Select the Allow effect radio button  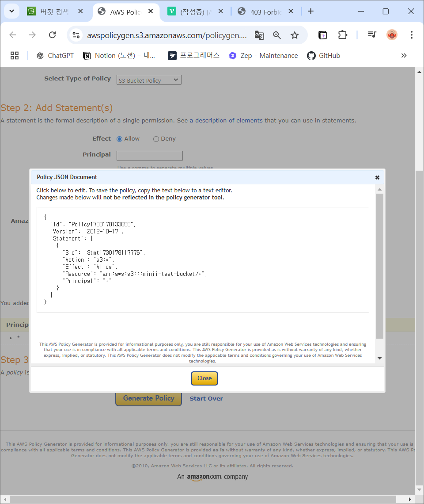pyautogui.click(x=120, y=139)
